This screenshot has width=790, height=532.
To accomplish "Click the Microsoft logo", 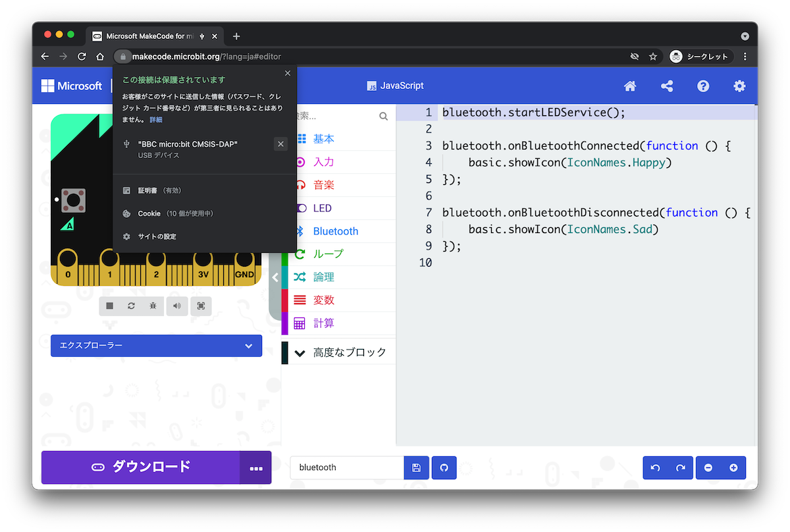I will (x=72, y=86).
